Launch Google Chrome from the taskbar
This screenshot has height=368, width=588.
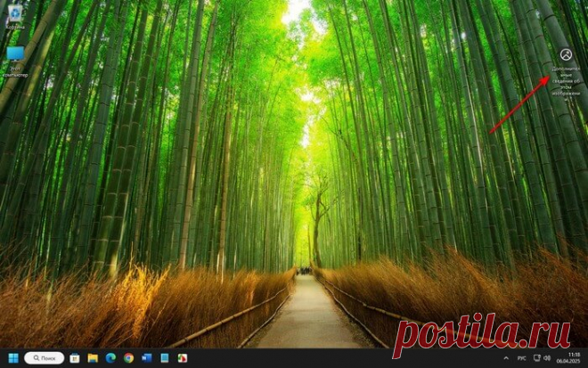[128, 357]
